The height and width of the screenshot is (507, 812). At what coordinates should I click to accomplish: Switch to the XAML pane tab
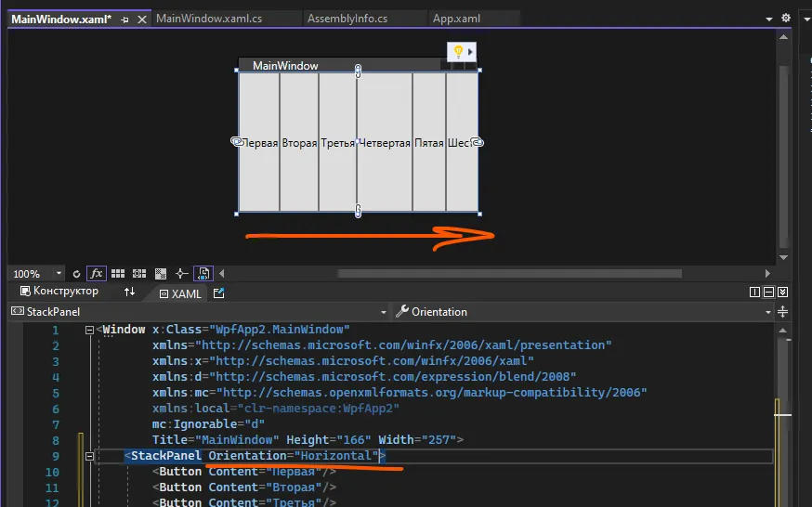click(180, 293)
